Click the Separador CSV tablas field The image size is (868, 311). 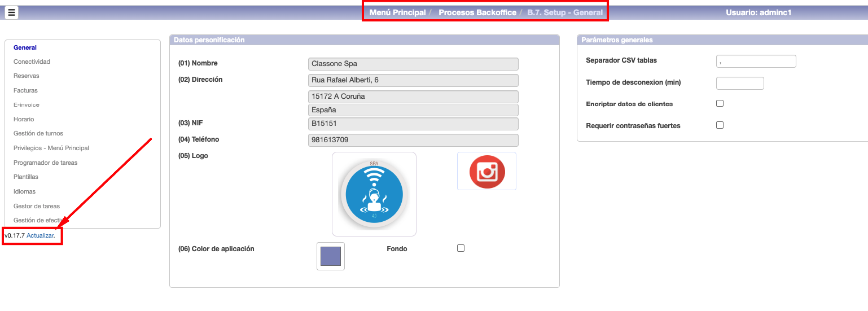click(756, 61)
